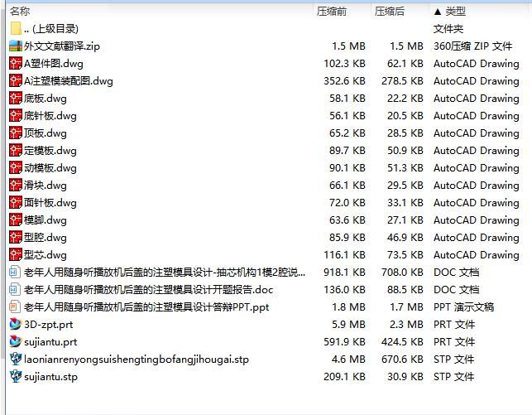This screenshot has width=532, height=415.
Task: Click the DOC icon of the 开题报告.doc file
Action: pyautogui.click(x=14, y=289)
